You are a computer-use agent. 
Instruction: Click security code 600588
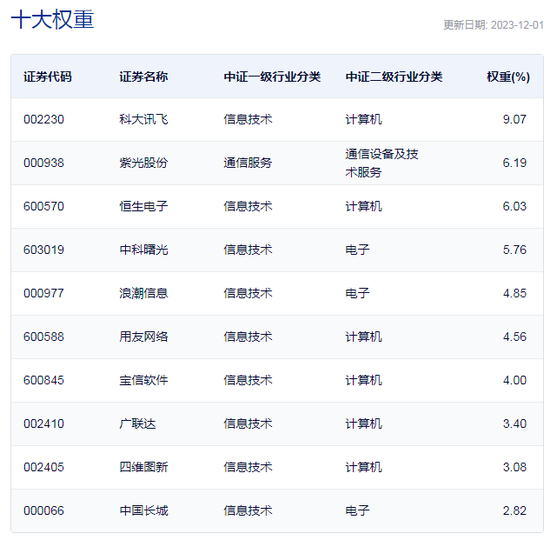(44, 337)
